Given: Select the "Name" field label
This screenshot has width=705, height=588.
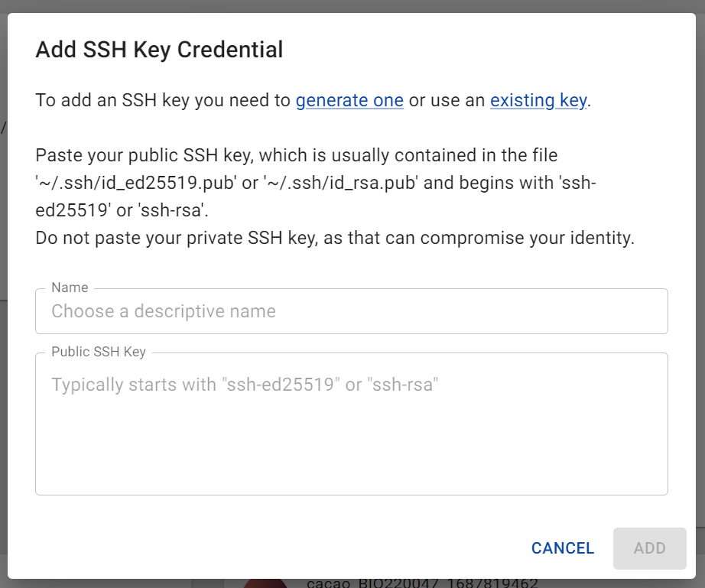Looking at the screenshot, I should coord(70,288).
